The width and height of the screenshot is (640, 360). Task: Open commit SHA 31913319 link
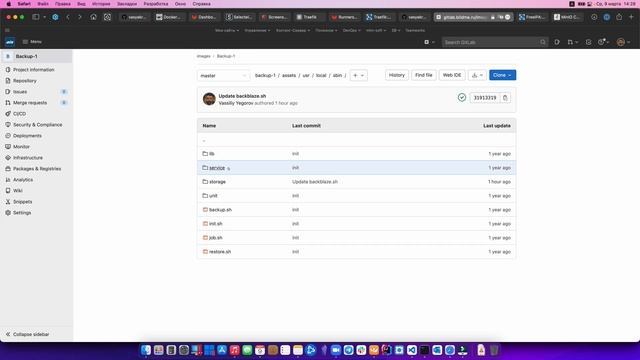coord(484,98)
